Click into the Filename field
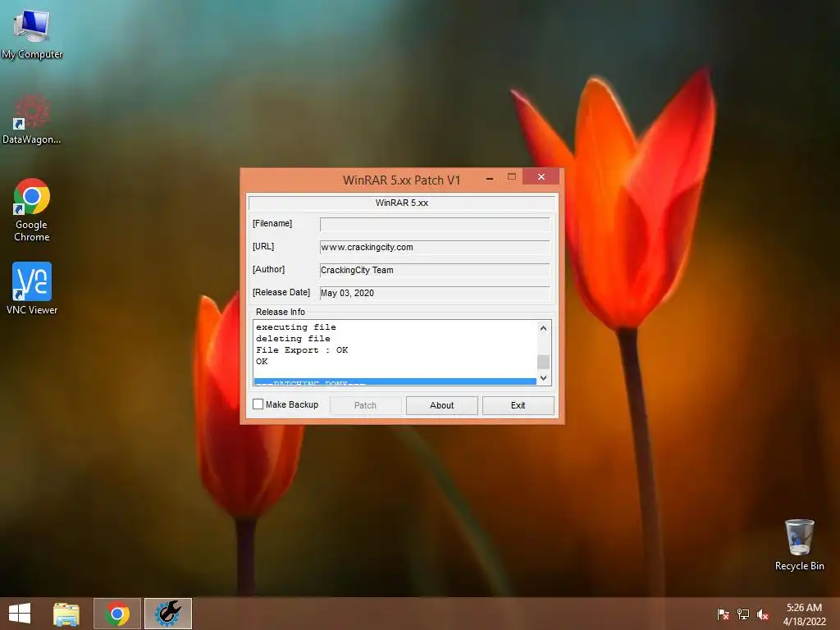Image resolution: width=840 pixels, height=630 pixels. pos(435,224)
